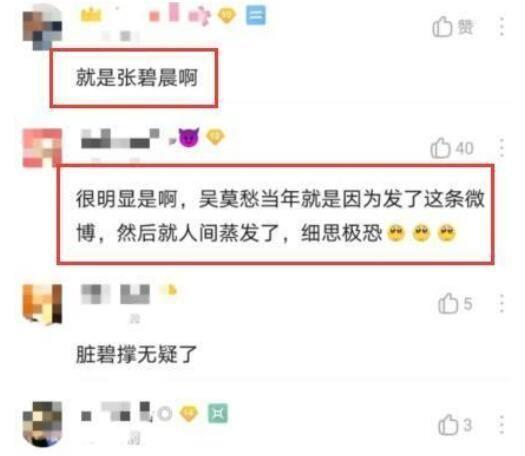Viewport: 525px width, 456px height.
Task: Click the crown badge on first username
Action: (91, 15)
